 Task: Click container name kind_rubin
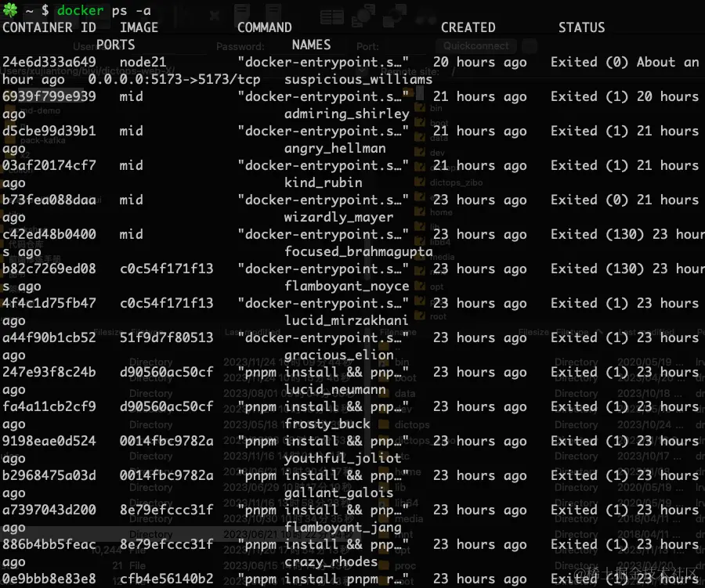324,182
